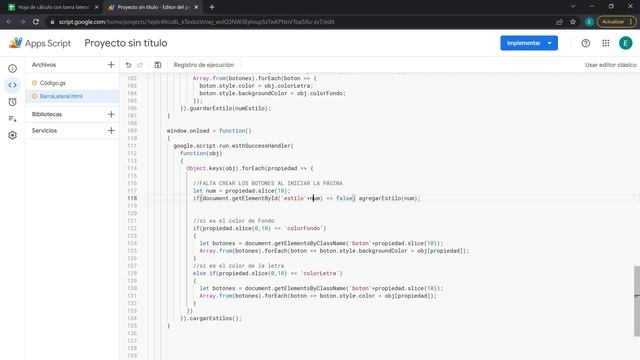Open the tab search chevron

pos(573,7)
